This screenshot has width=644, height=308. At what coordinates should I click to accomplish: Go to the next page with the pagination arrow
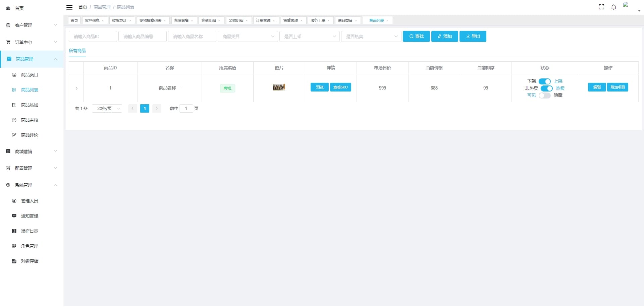[x=157, y=109]
